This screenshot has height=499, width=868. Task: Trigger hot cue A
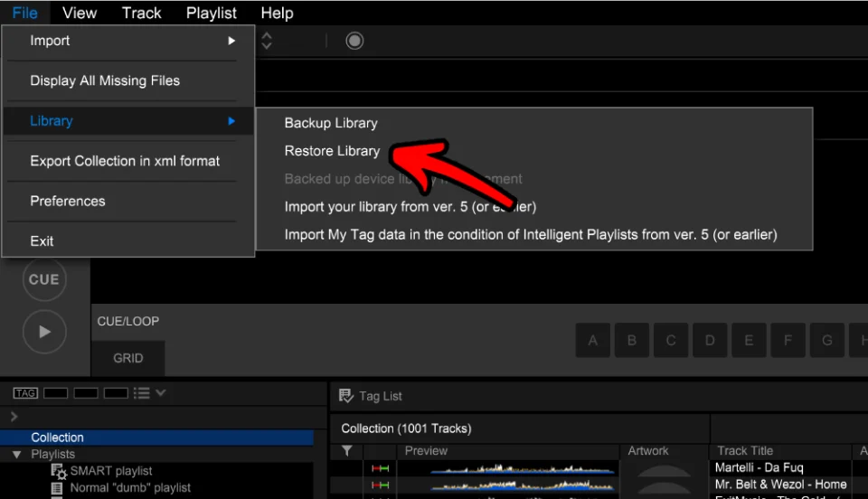(593, 340)
